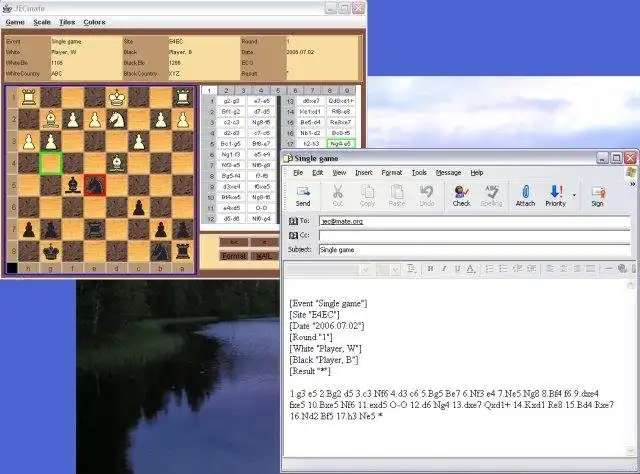Image resolution: width=640 pixels, height=474 pixels.
Task: Toggle bold formatting in the mail editor
Action: (430, 269)
